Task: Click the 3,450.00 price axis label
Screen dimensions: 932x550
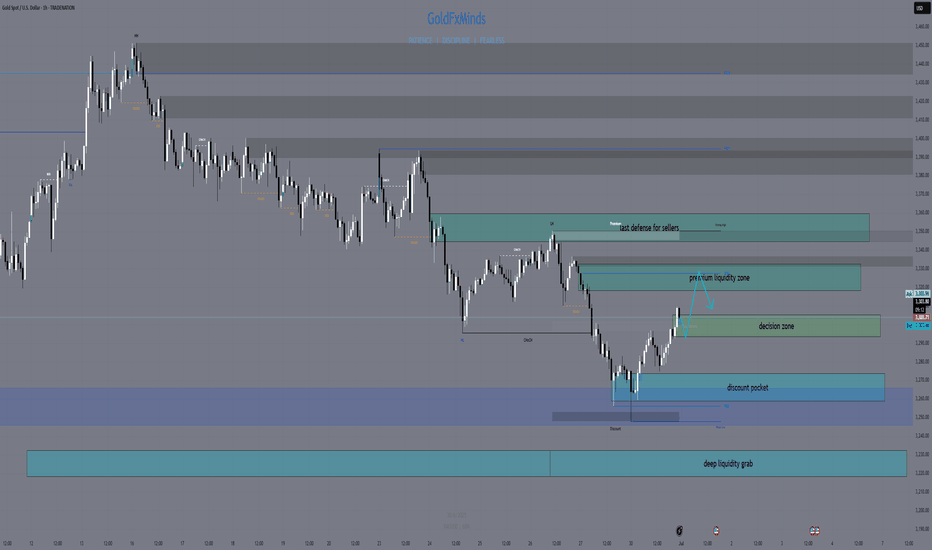Action: click(922, 45)
